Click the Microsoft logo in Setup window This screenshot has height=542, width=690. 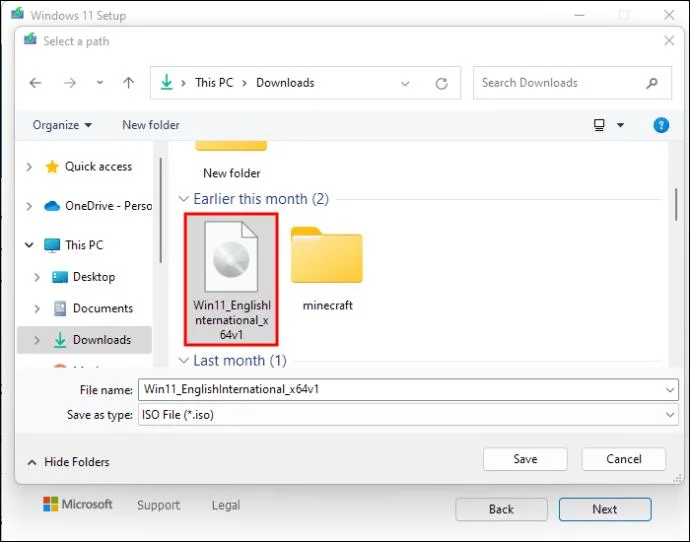tap(77, 504)
